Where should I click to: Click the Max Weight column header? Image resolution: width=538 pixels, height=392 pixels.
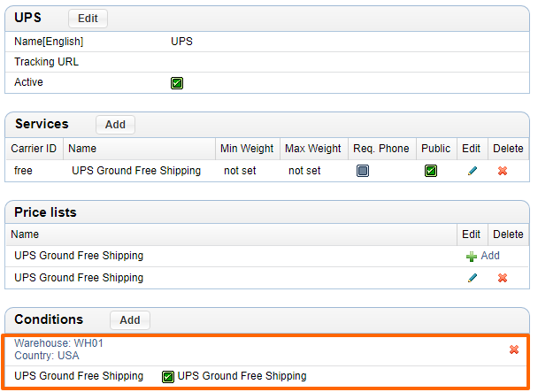coord(312,149)
